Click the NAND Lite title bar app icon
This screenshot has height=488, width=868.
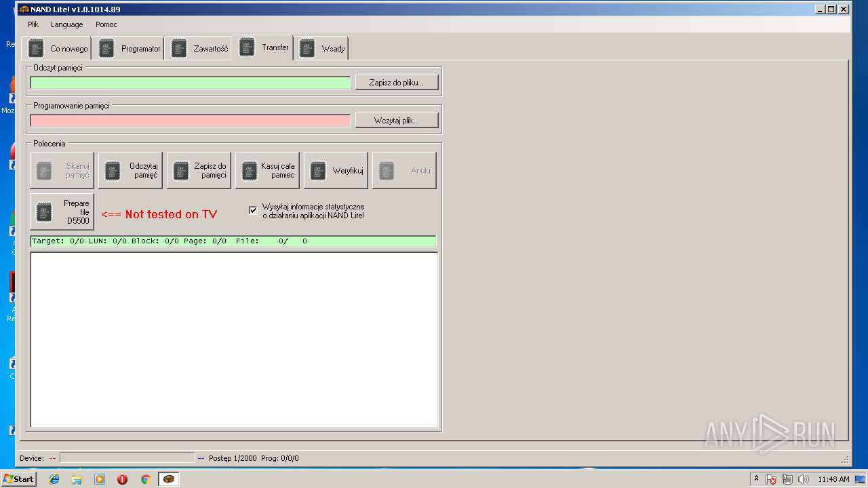(24, 9)
